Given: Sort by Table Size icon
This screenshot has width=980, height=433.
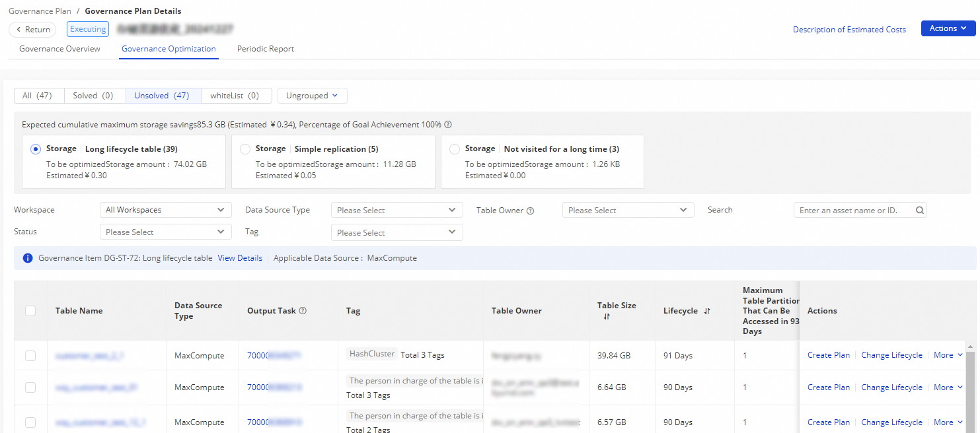Looking at the screenshot, I should [607, 317].
